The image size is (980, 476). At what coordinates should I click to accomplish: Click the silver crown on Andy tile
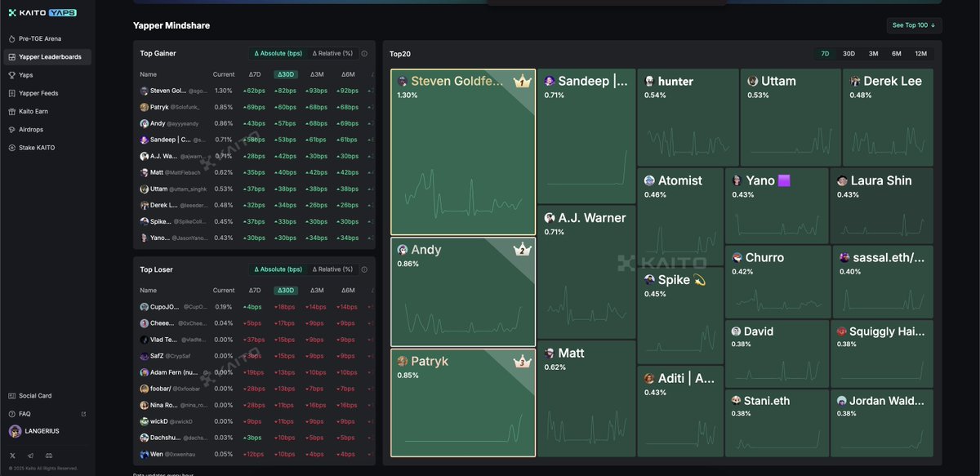point(521,249)
